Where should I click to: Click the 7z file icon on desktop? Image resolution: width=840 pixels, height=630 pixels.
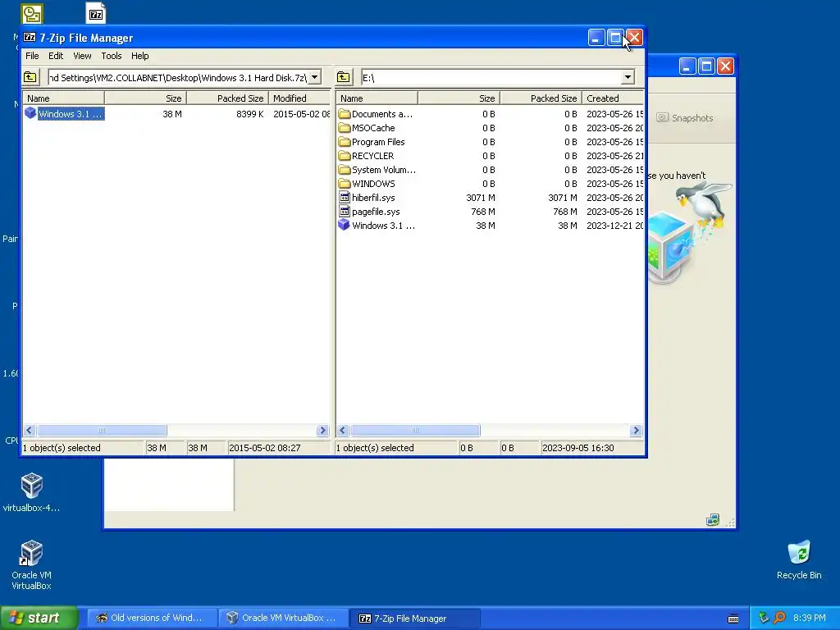[96, 13]
